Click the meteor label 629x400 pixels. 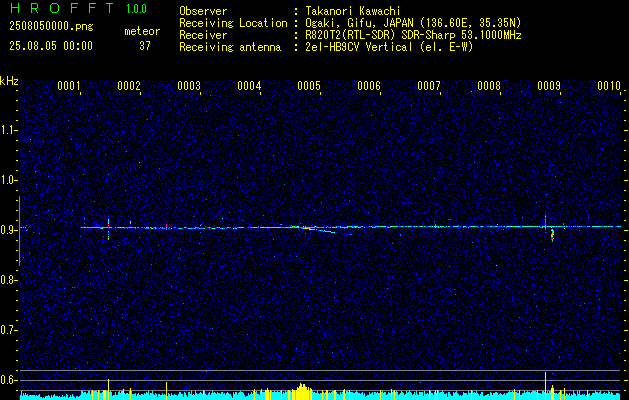pyautogui.click(x=142, y=31)
